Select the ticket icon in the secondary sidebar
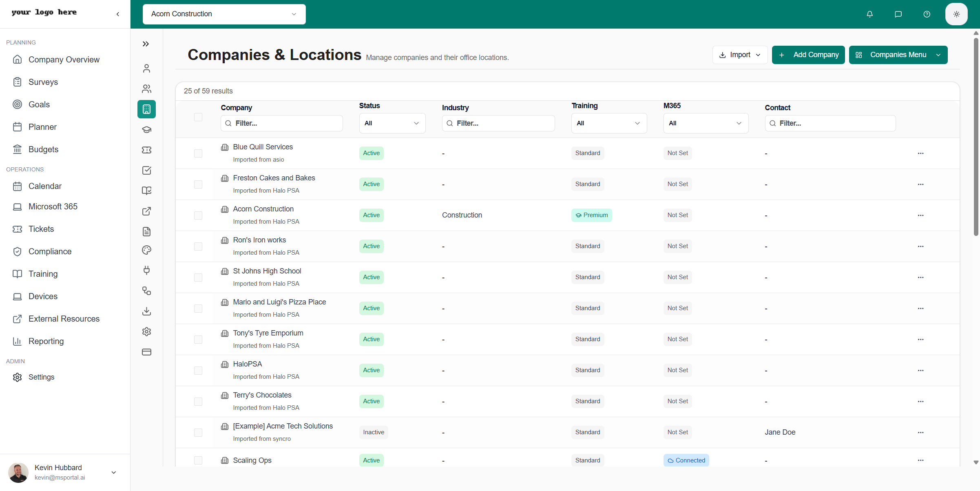 click(x=146, y=150)
